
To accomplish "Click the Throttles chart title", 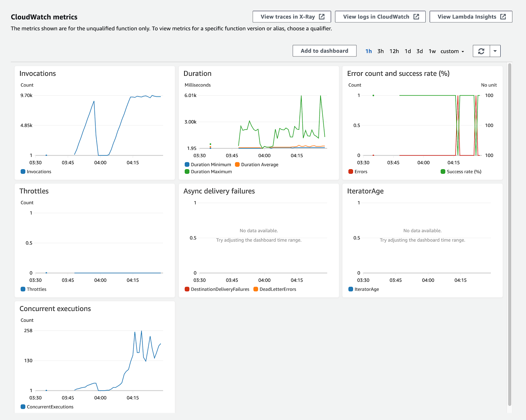I will pyautogui.click(x=34, y=191).
